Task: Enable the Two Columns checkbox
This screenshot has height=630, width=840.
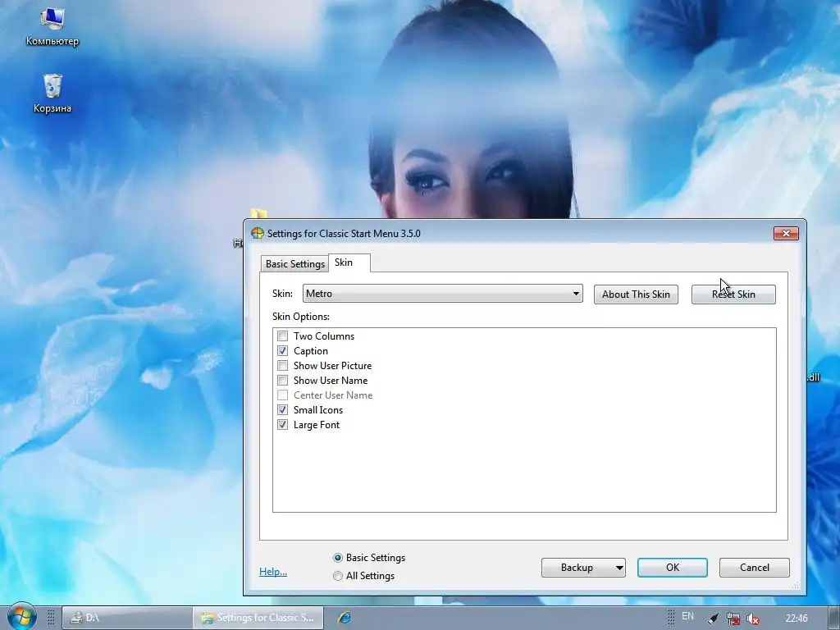Action: point(282,336)
